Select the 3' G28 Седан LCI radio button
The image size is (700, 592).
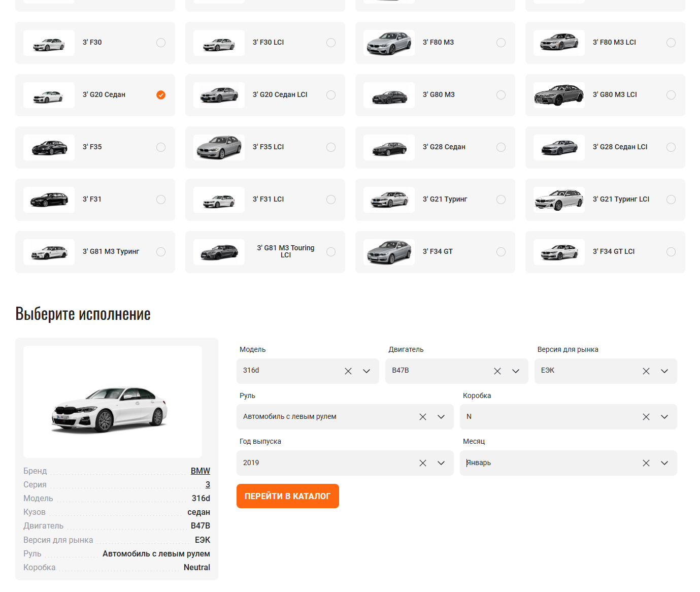click(x=671, y=147)
